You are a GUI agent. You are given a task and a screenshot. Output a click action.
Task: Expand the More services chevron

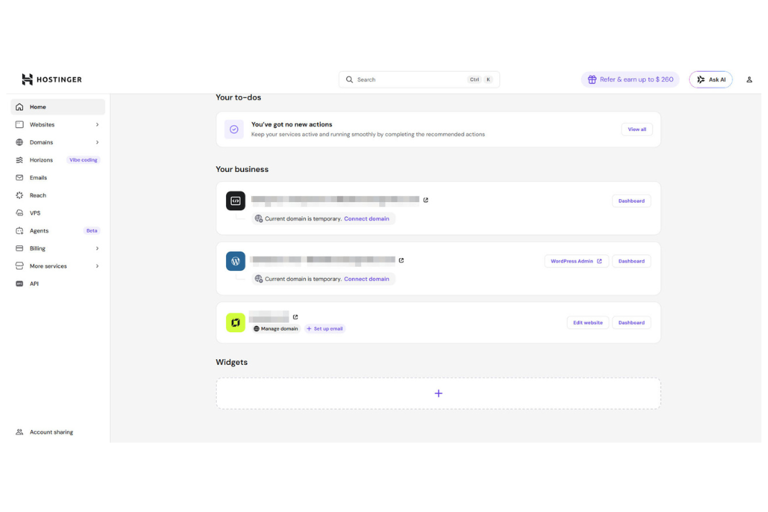[x=97, y=266]
